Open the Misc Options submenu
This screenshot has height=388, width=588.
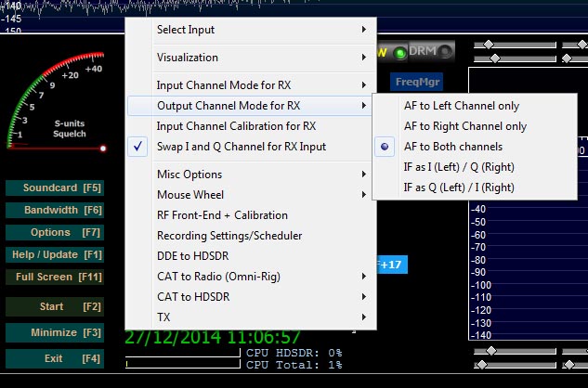251,175
